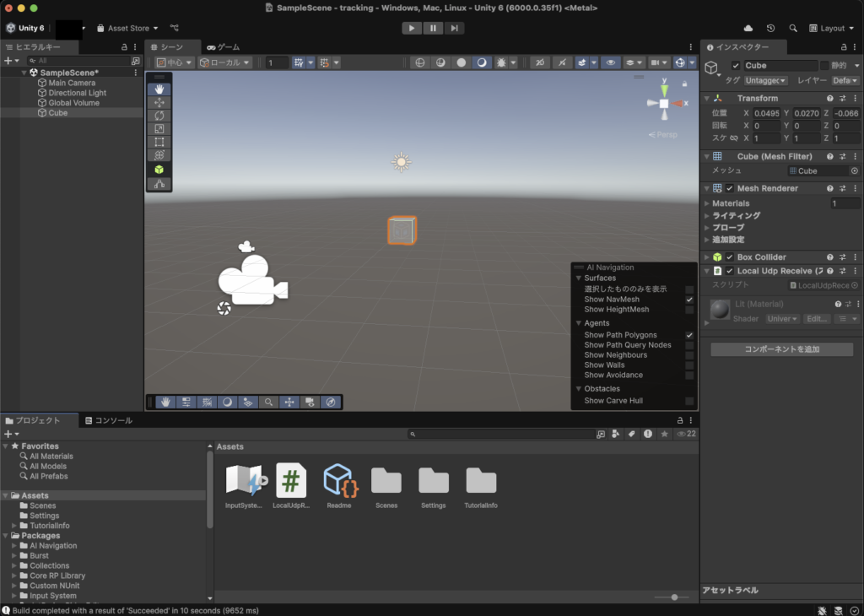Enable Show Carve Hull
The height and width of the screenshot is (616, 864).
point(689,400)
